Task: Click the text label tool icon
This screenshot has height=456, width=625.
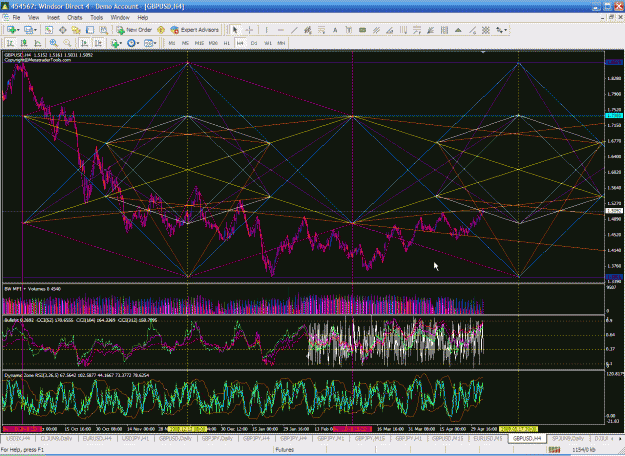Action: point(335,30)
